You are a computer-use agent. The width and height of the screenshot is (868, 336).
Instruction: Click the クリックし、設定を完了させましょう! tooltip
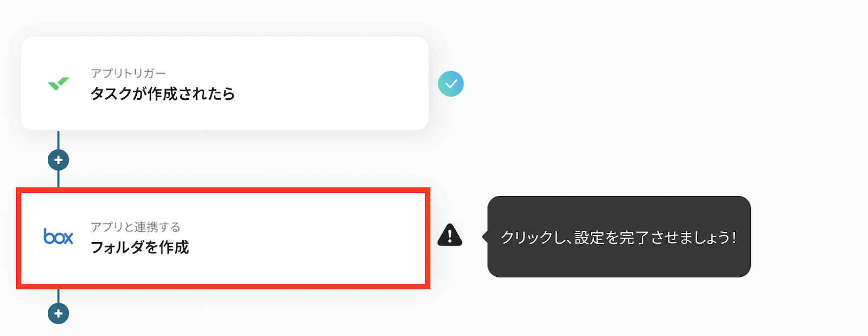coord(618,237)
